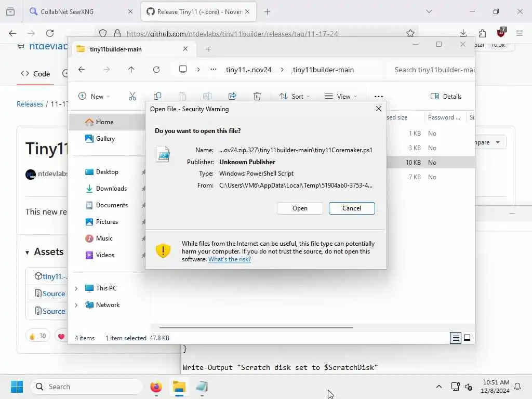Open the New dropdown in Explorer

click(94, 96)
